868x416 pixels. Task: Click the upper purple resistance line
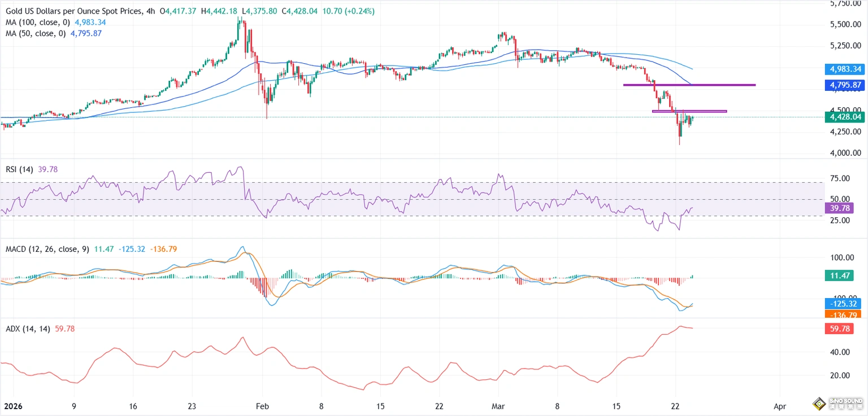[x=689, y=85]
